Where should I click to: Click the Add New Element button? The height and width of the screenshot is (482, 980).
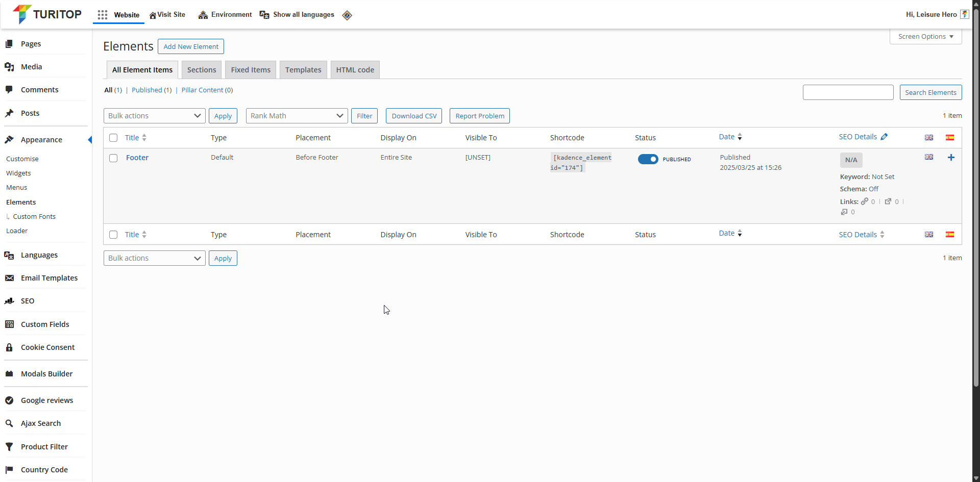click(191, 46)
